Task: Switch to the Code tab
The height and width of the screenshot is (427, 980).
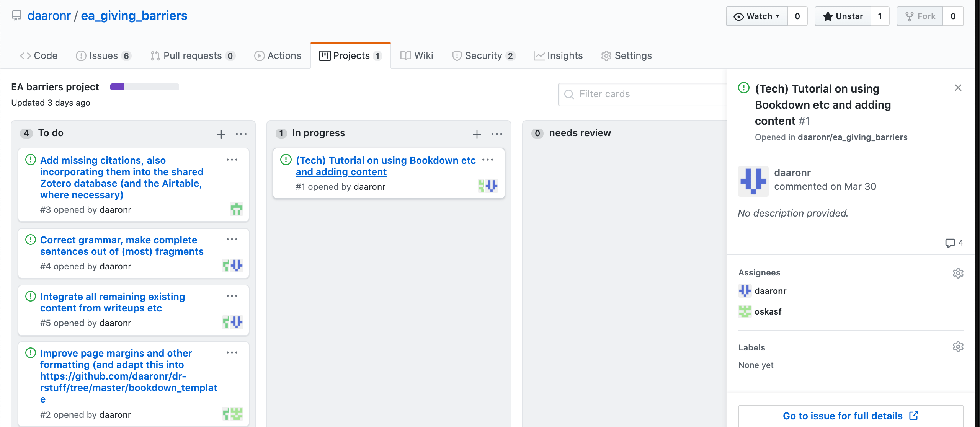Action: (39, 56)
